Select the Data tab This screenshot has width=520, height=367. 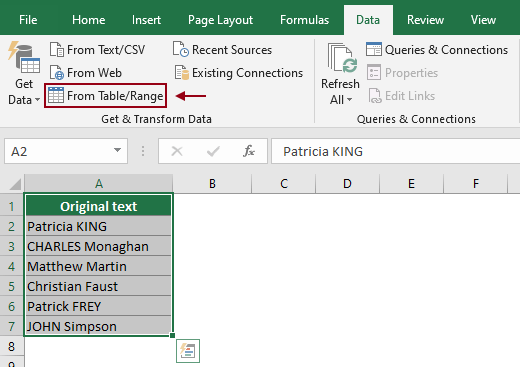click(368, 20)
